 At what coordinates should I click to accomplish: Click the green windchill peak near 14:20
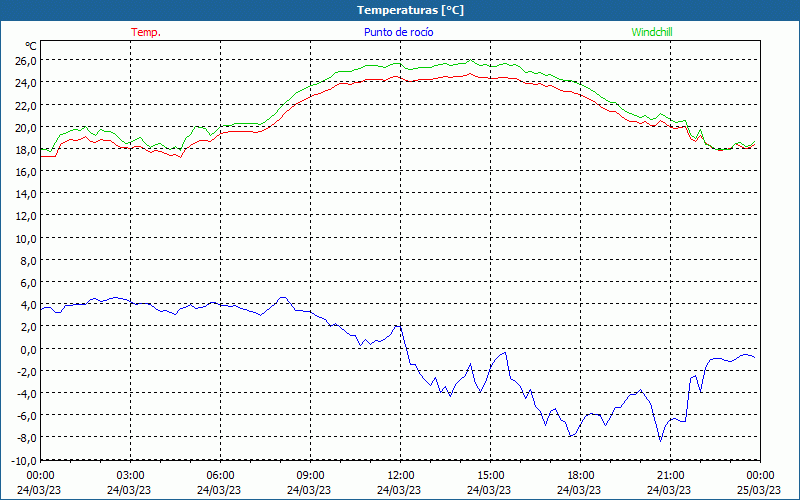tap(470, 60)
